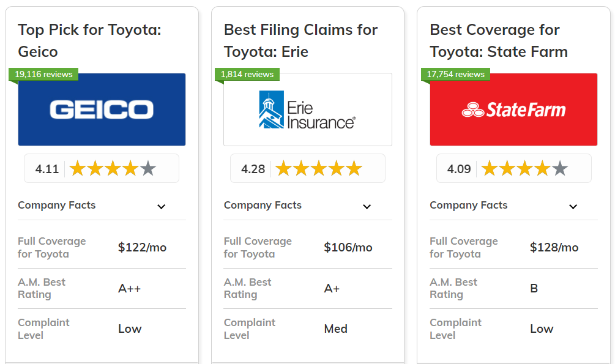Click the gray fifth star on State Farm
The height and width of the screenshot is (364, 615).
559,168
